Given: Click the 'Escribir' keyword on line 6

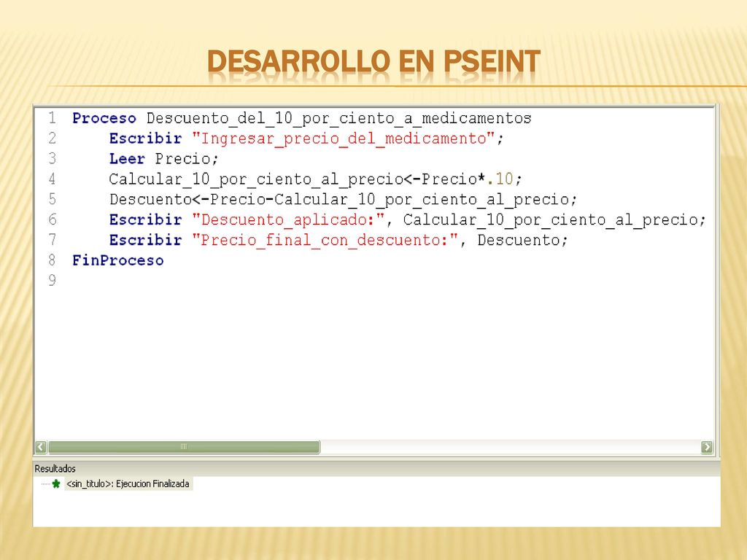Looking at the screenshot, I should (145, 220).
